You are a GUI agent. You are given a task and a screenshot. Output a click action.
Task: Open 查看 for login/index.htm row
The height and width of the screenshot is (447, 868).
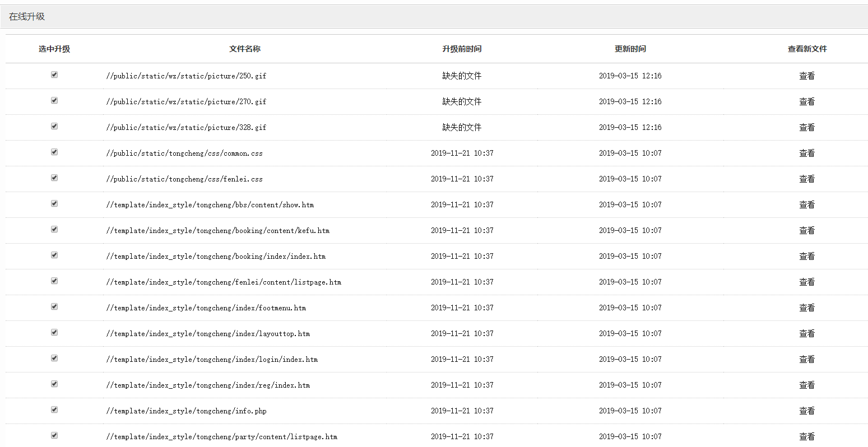coord(807,360)
